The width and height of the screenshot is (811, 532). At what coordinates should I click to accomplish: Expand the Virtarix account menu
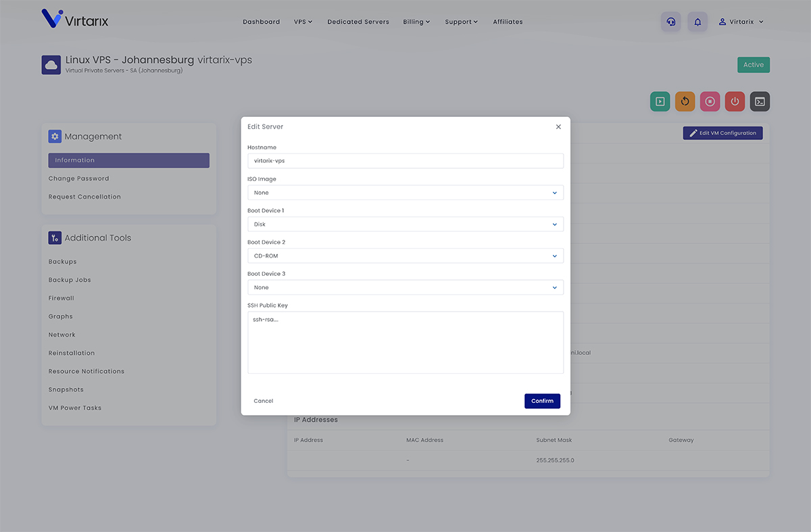(741, 21)
